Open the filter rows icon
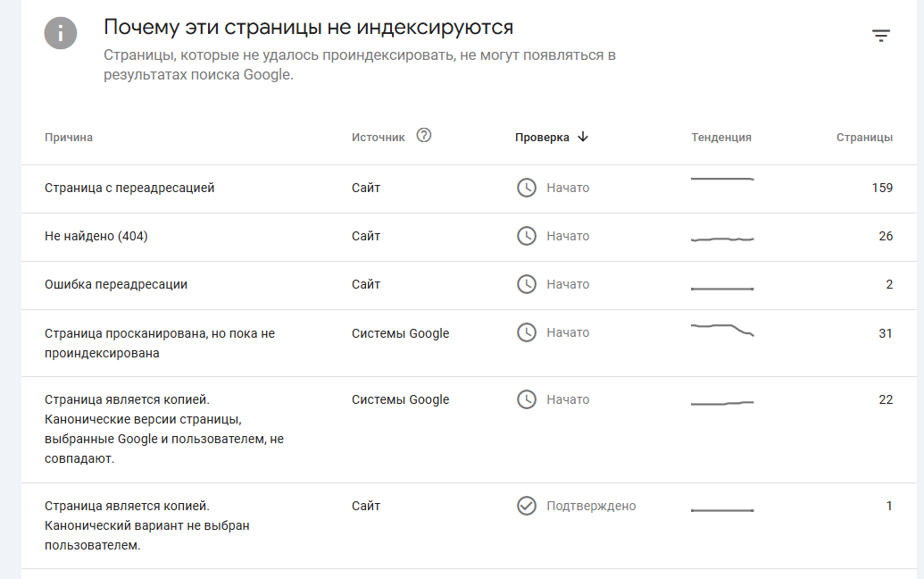Screen dimensions: 924x579 (881, 36)
